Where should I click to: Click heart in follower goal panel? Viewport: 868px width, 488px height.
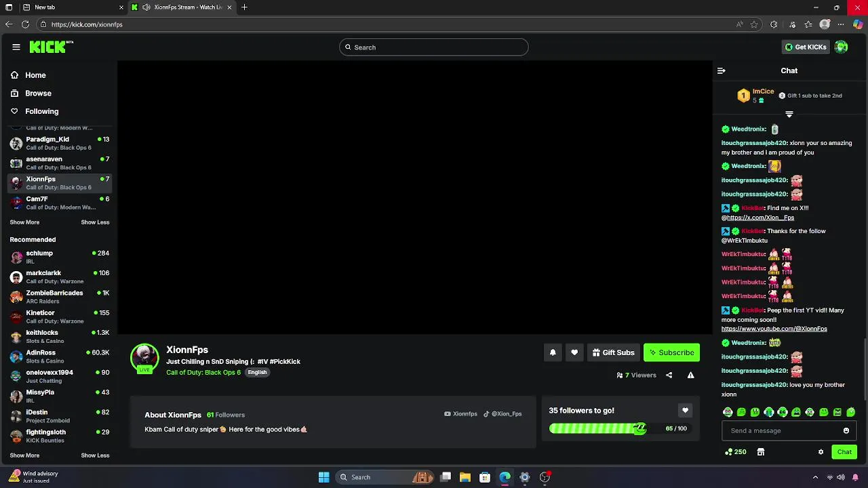(x=685, y=410)
